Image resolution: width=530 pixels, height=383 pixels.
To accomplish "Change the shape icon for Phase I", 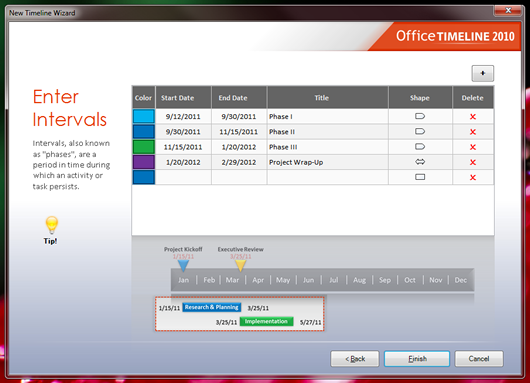I will pyautogui.click(x=420, y=116).
